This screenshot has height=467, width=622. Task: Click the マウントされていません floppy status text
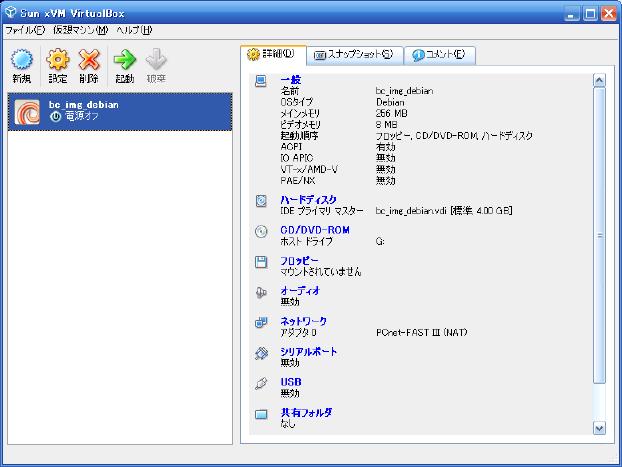click(321, 272)
